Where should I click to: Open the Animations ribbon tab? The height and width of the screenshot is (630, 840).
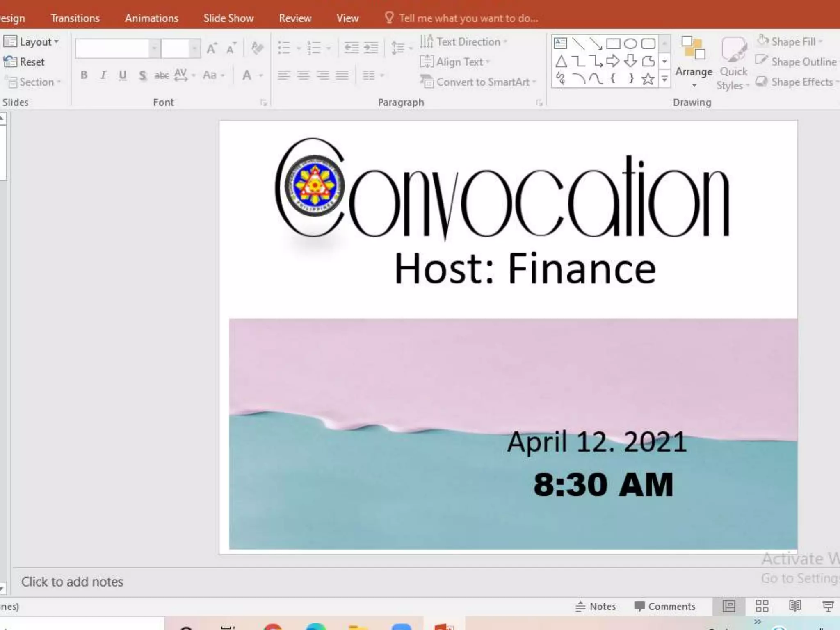pyautogui.click(x=151, y=18)
